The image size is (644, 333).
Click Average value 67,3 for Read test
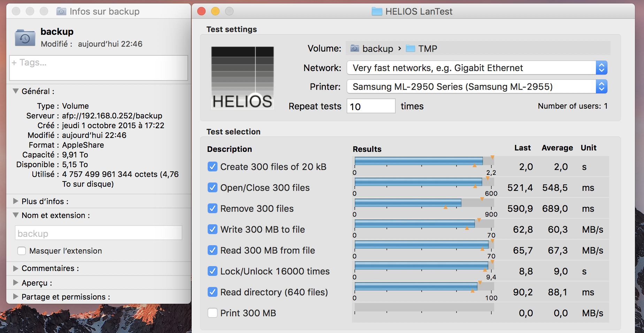558,250
